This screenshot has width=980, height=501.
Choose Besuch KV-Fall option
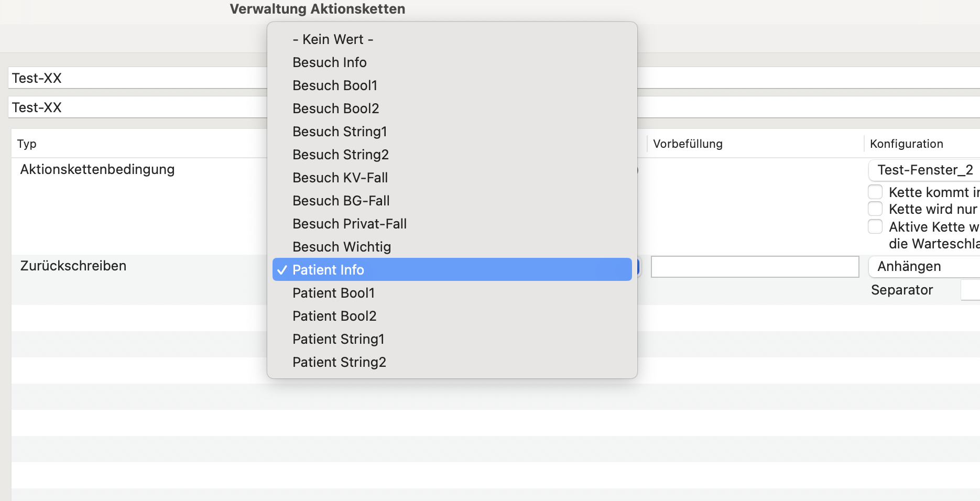pyautogui.click(x=452, y=178)
